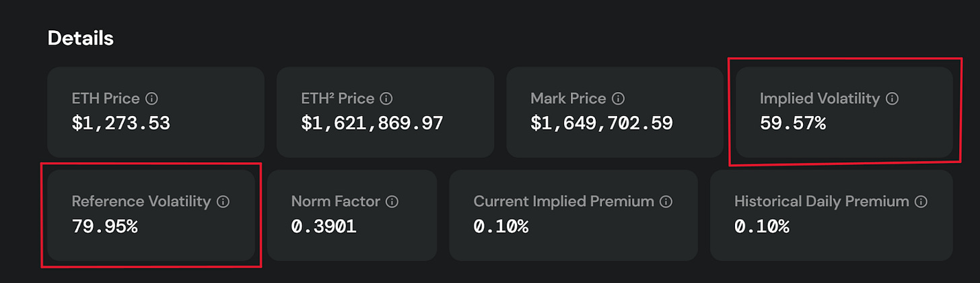Select the Current Implied Premium card
Image resolution: width=980 pixels, height=283 pixels.
[x=573, y=215]
